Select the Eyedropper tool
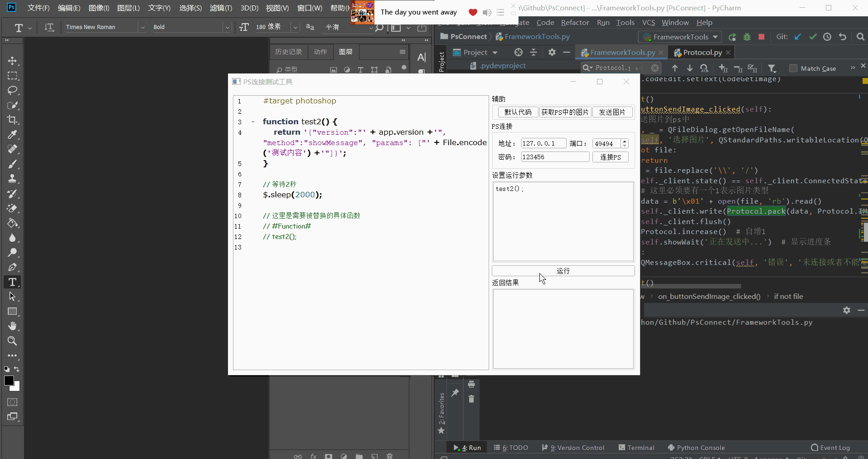 click(x=12, y=135)
